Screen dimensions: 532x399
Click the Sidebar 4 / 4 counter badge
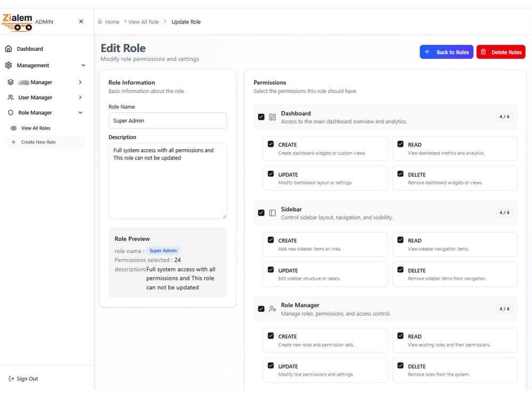click(x=504, y=213)
